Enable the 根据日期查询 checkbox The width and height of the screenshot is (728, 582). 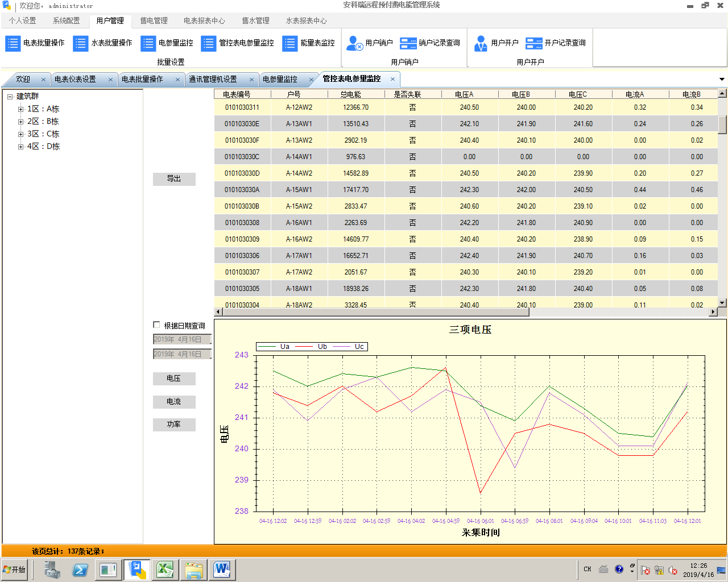[156, 325]
